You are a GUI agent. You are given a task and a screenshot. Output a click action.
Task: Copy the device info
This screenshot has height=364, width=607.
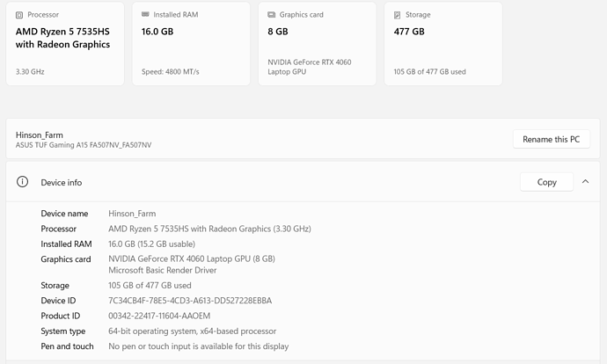click(546, 182)
